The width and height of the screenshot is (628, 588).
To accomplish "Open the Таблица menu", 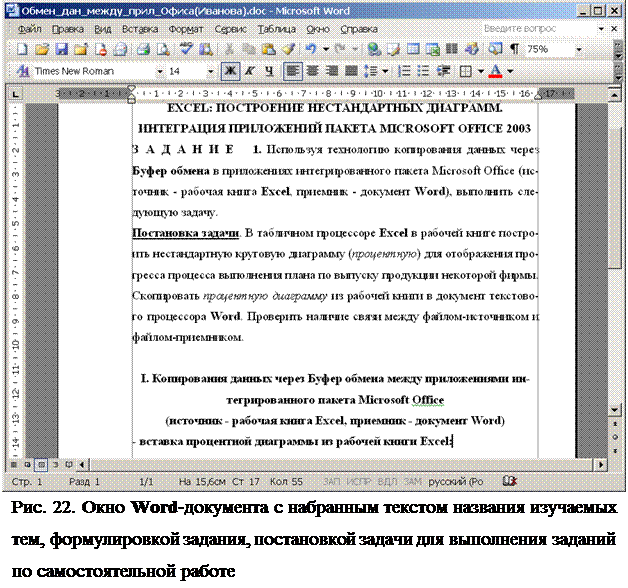I will 277,29.
